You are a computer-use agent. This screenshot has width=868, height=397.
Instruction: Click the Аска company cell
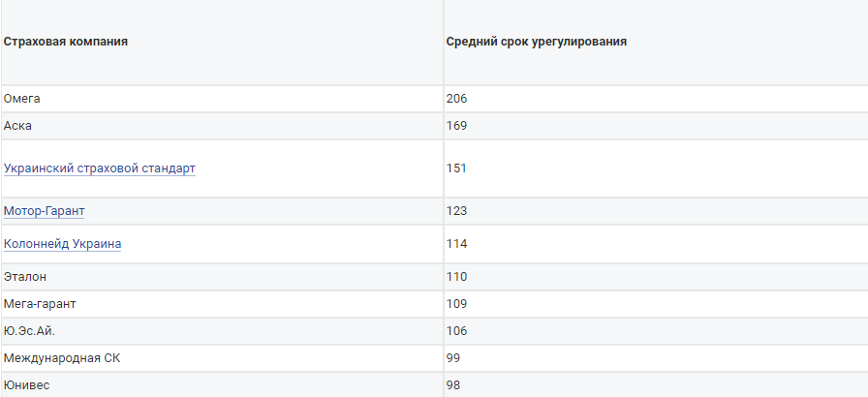(x=18, y=126)
